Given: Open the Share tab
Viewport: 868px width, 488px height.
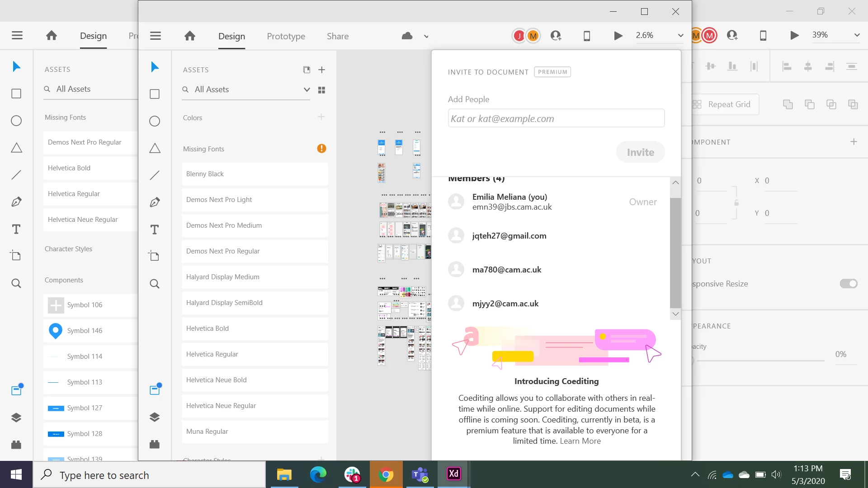Looking at the screenshot, I should point(337,36).
